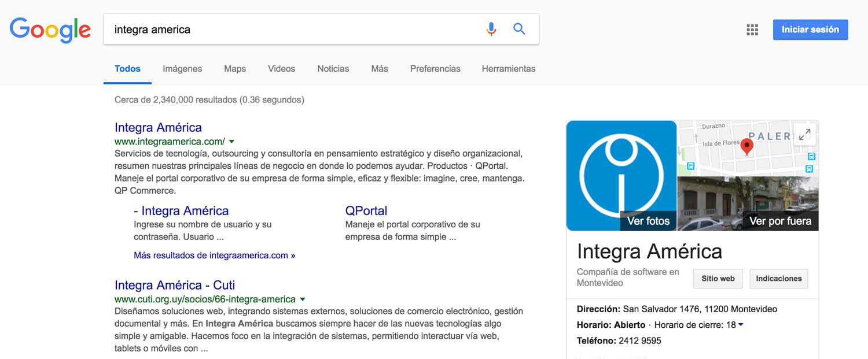The image size is (868, 359).
Task: Click the Sitio web button
Action: point(718,279)
